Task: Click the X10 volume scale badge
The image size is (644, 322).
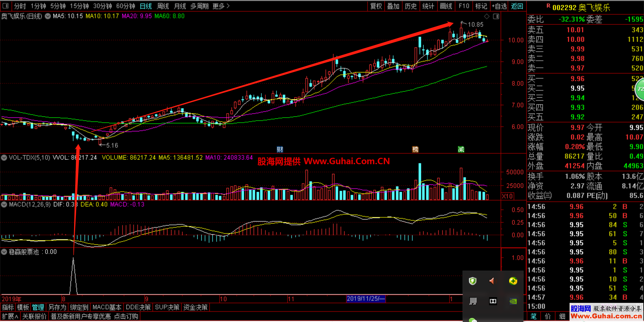Action: tap(507, 196)
